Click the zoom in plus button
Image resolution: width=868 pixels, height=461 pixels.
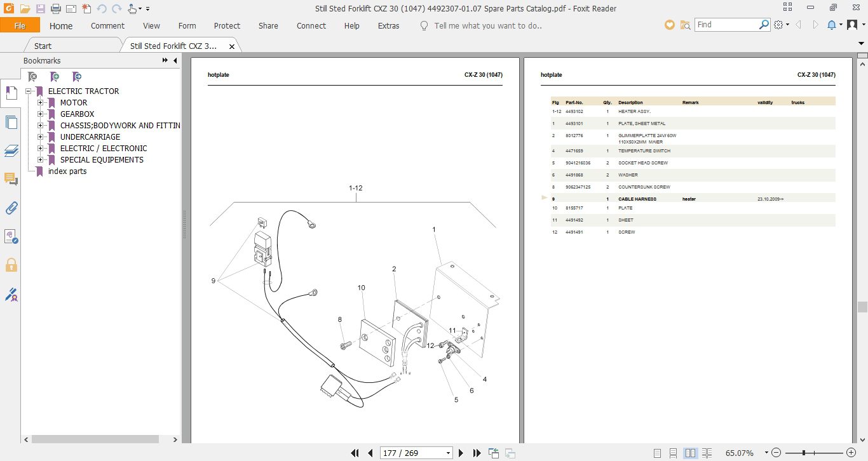[x=850, y=453]
